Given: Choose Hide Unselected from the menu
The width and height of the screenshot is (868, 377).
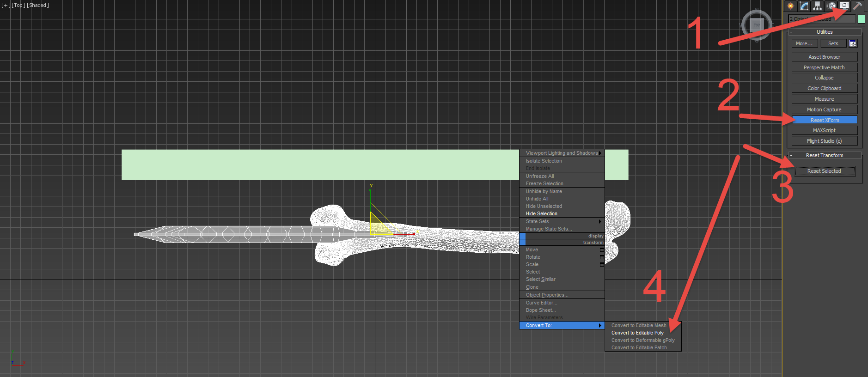Looking at the screenshot, I should pyautogui.click(x=562, y=206).
